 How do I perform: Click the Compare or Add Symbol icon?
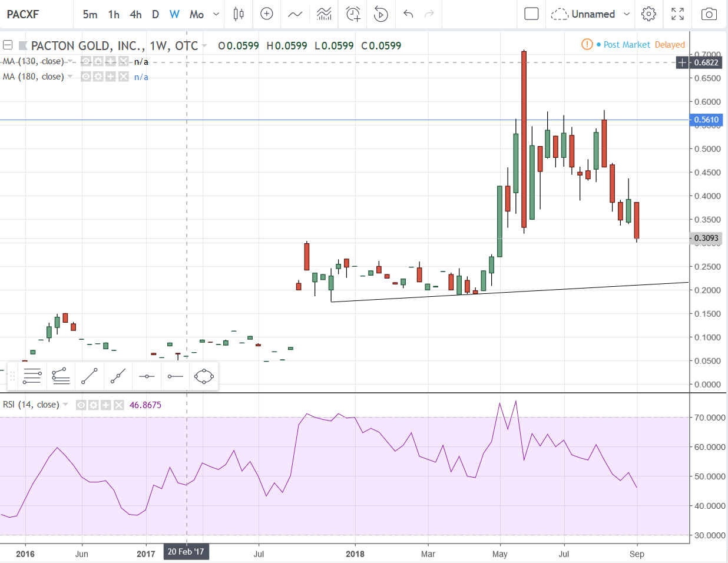pyautogui.click(x=267, y=14)
